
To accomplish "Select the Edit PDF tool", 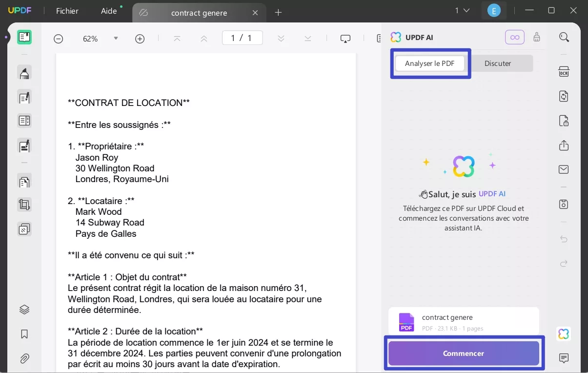I will 24,97.
